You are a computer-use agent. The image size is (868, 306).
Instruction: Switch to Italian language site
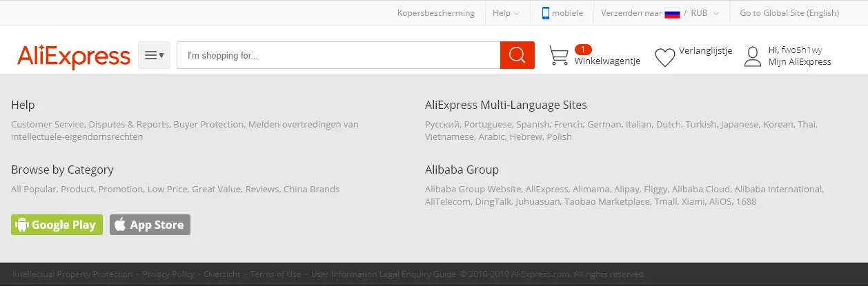[638, 124]
